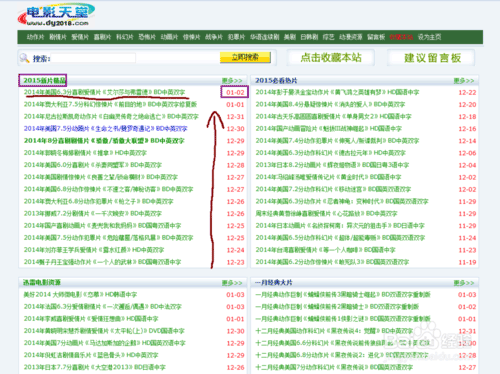Click the yellow 立即搜索 button

245,57
